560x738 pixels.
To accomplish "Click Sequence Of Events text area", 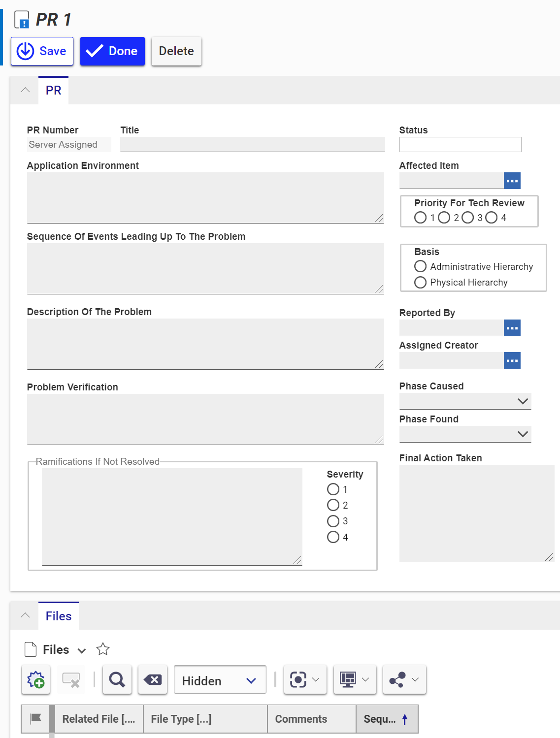I will pyautogui.click(x=205, y=269).
